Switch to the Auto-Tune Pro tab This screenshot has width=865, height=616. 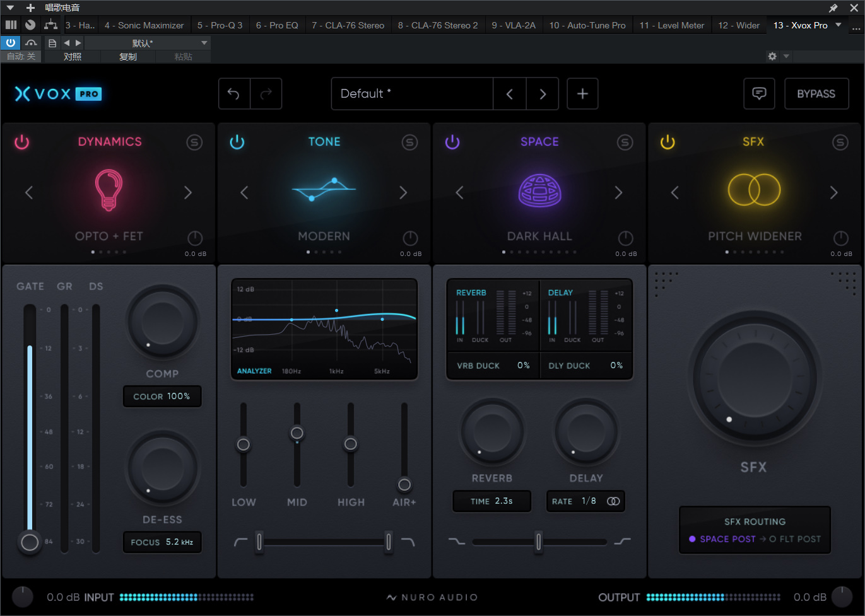point(587,25)
